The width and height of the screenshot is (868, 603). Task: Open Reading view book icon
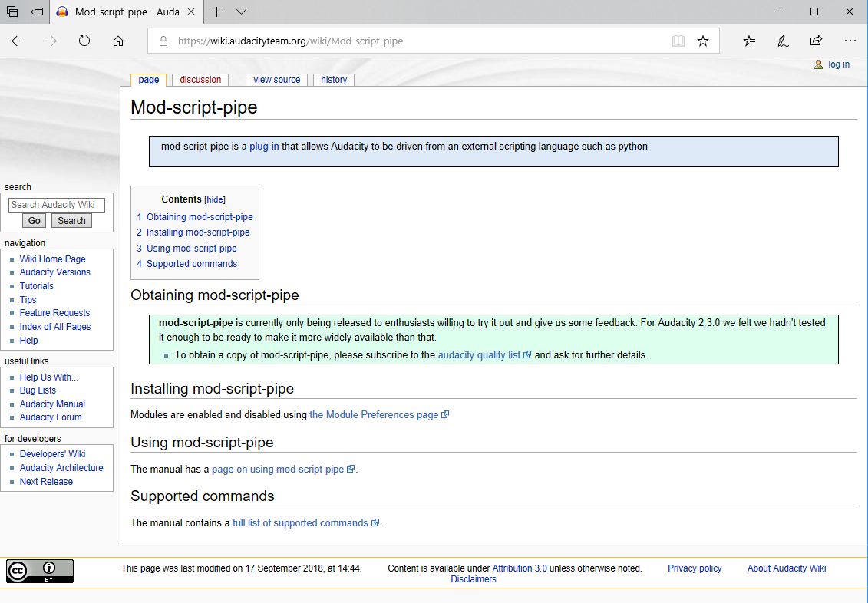click(678, 41)
